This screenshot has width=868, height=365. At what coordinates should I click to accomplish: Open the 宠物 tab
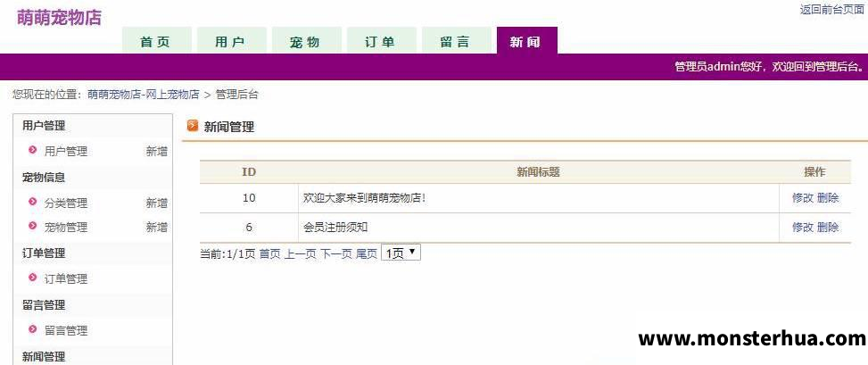306,41
